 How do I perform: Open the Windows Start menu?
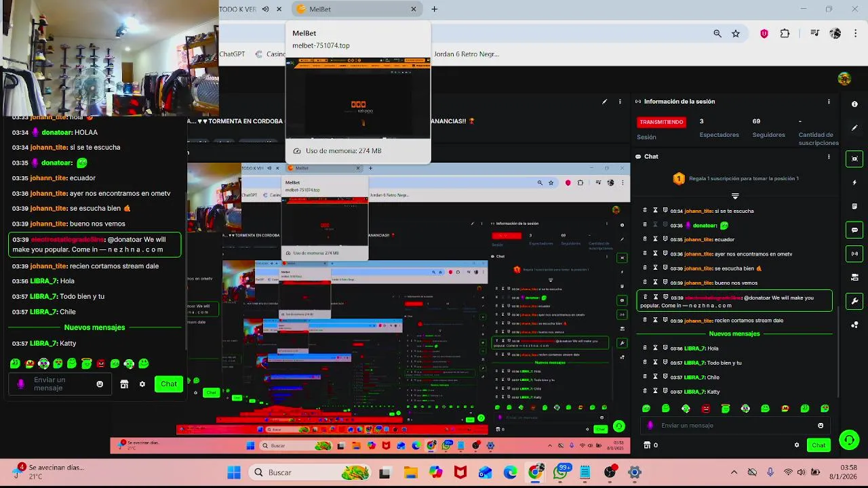234,472
